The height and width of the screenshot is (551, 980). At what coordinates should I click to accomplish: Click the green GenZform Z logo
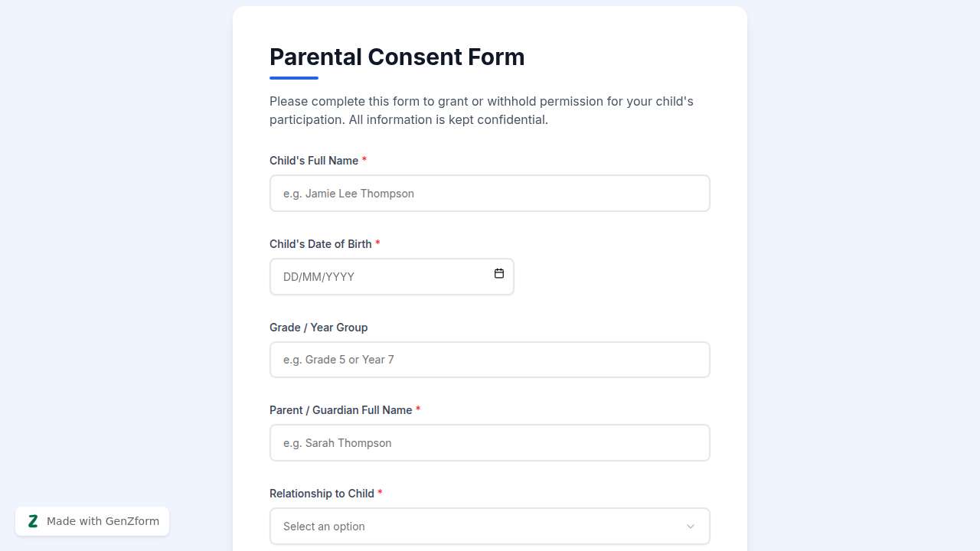click(x=33, y=521)
